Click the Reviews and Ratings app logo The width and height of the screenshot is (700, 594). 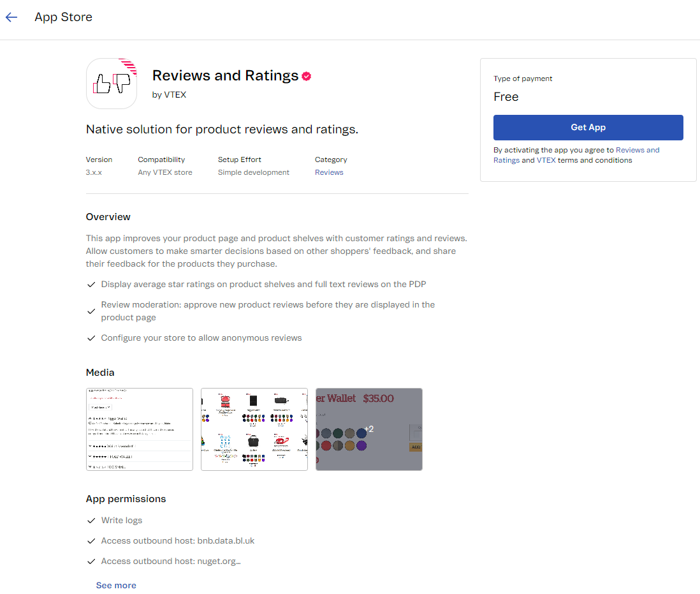(112, 84)
